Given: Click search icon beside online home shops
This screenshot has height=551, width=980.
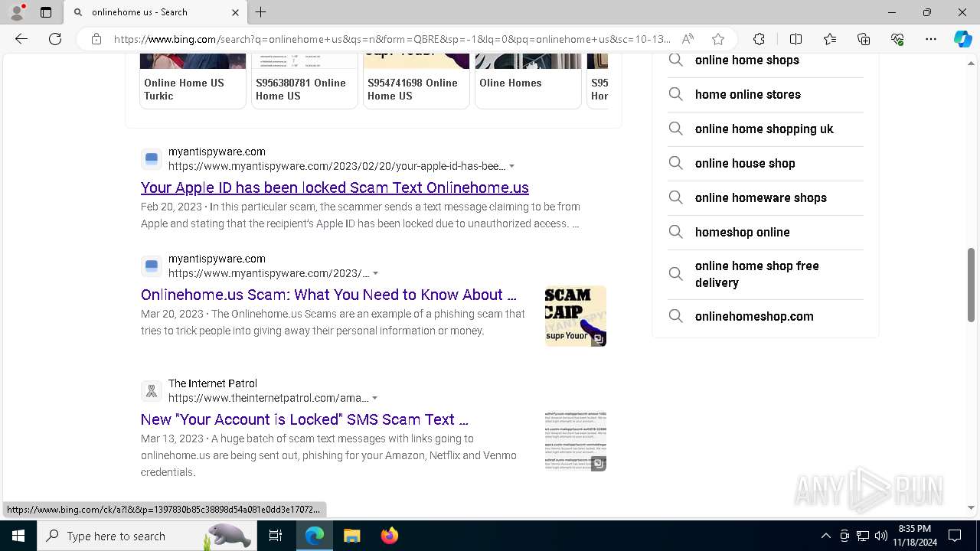Looking at the screenshot, I should (x=675, y=60).
